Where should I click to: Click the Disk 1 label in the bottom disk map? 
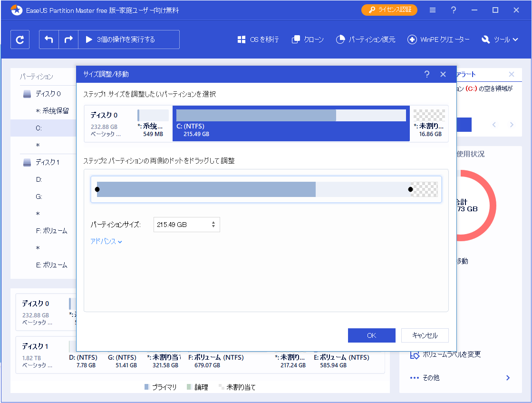point(35,346)
